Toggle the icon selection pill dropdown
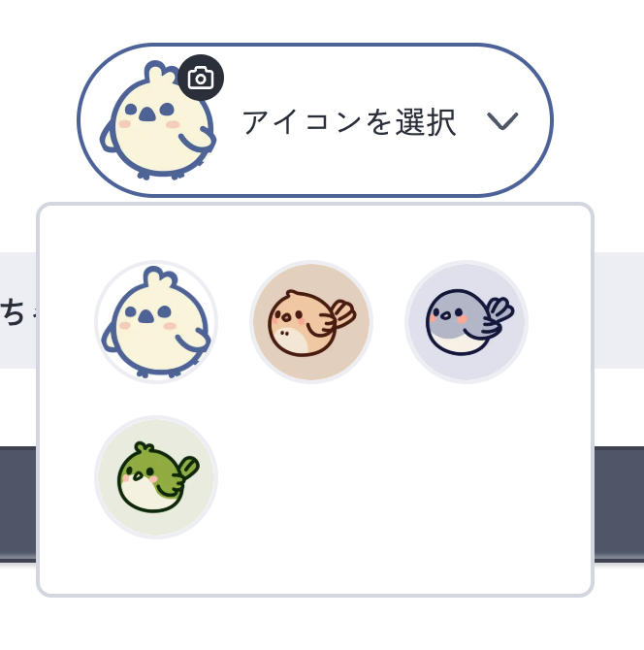This screenshot has width=644, height=650. 315,120
